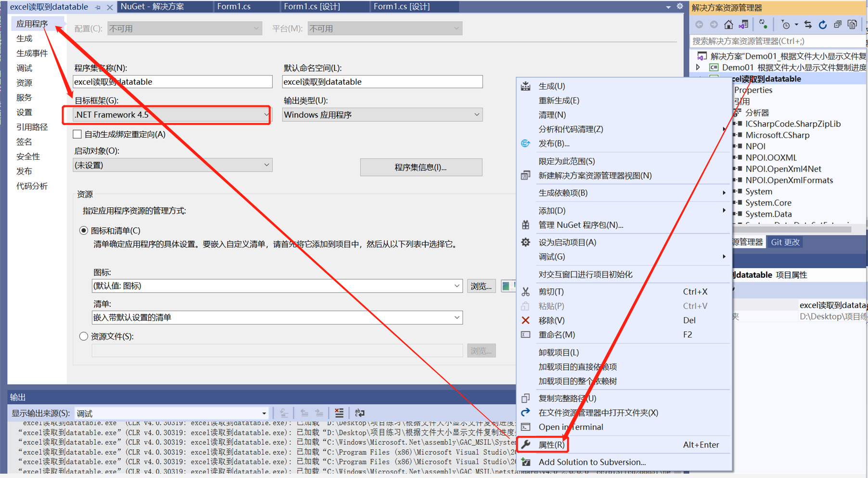Image resolution: width=868 pixels, height=478 pixels.
Task: Click the 默认命名空间 input field
Action: (383, 82)
